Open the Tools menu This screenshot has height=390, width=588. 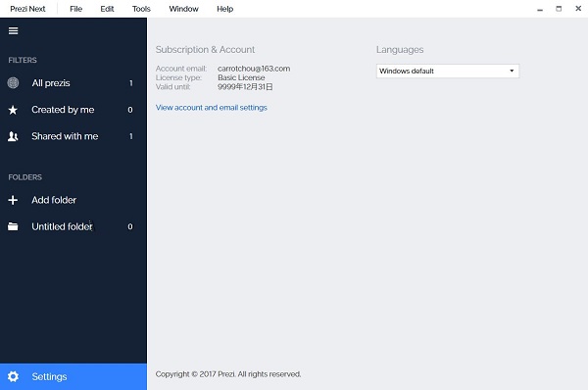coord(141,9)
